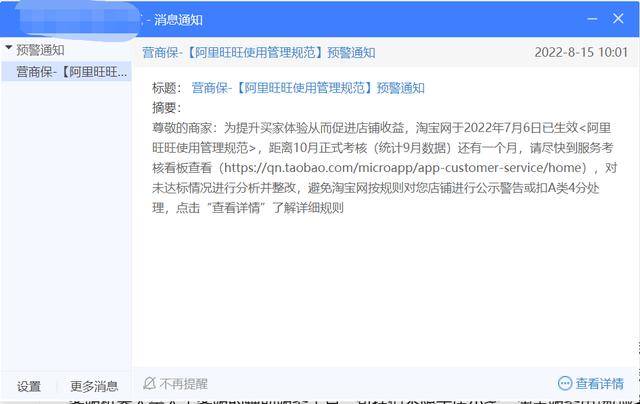Screen dimensions: 640x404
Task: Collapse the 预警通知 tree arrow
Action: click(x=8, y=48)
